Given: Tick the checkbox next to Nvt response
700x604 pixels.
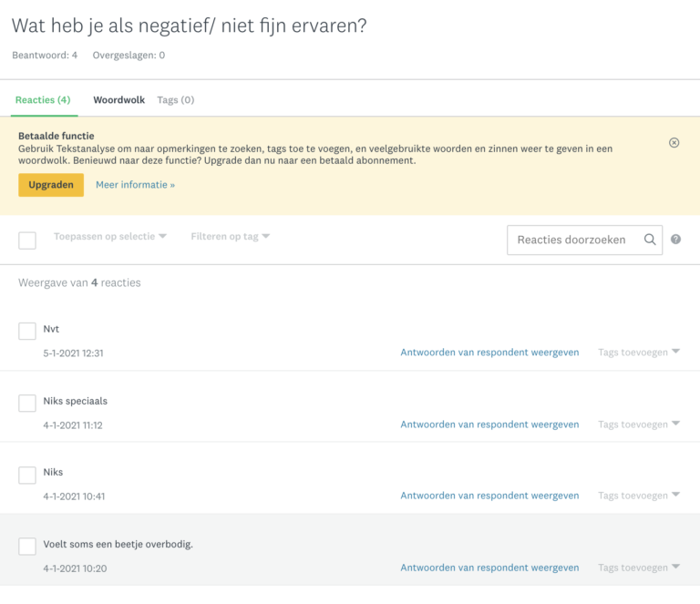Looking at the screenshot, I should pyautogui.click(x=27, y=331).
